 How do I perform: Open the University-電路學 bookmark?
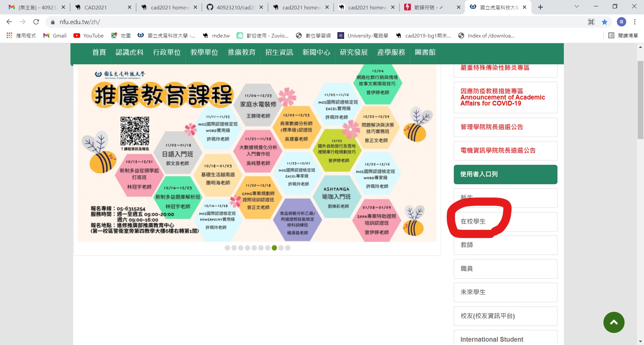(363, 36)
